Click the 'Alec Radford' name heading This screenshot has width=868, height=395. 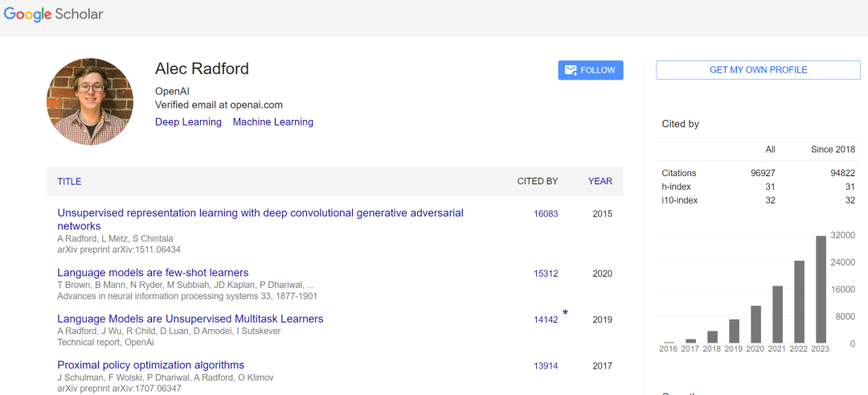[202, 68]
